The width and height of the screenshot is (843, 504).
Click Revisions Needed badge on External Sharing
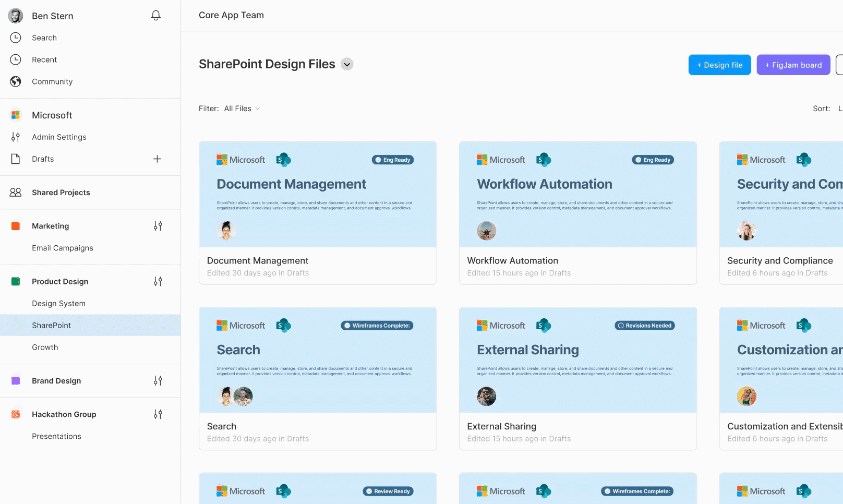[x=645, y=326]
